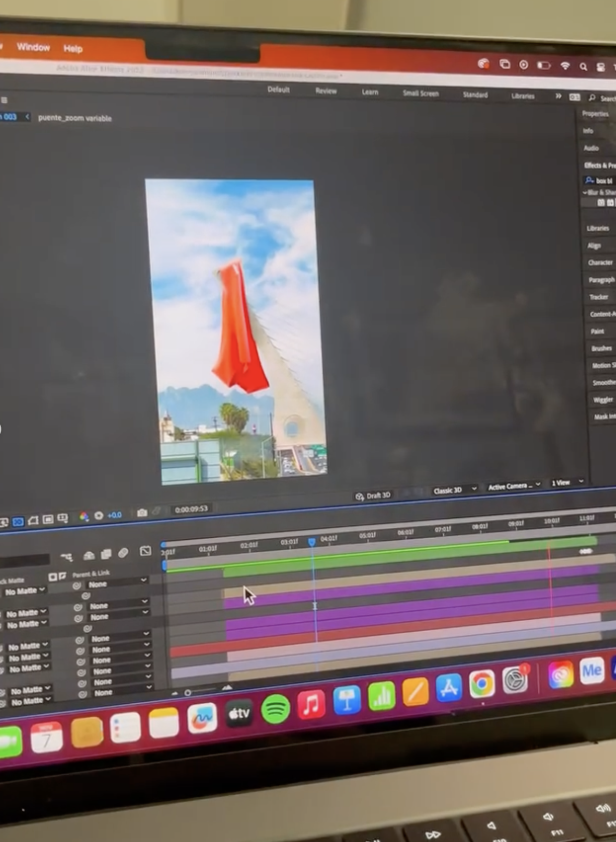
Task: Switch to the Default workspace
Action: [278, 90]
